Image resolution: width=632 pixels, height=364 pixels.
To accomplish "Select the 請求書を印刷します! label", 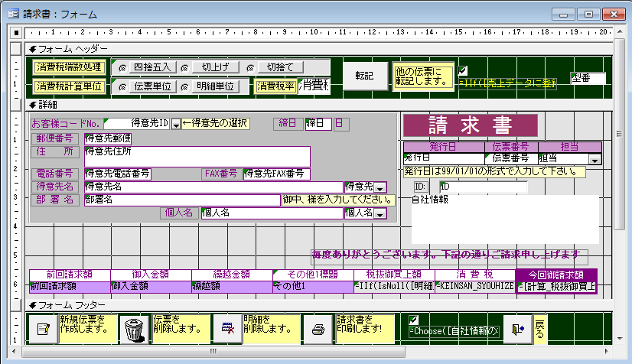I will pos(365,329).
